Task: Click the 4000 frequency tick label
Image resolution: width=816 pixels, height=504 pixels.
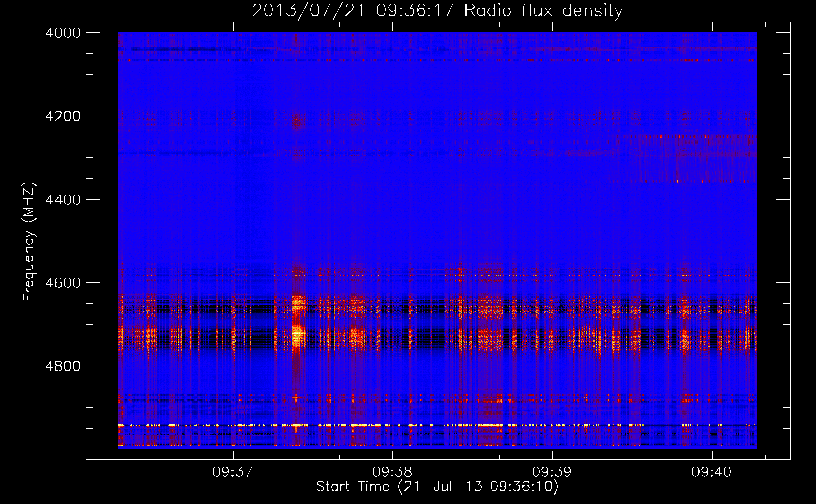Action: [x=63, y=33]
